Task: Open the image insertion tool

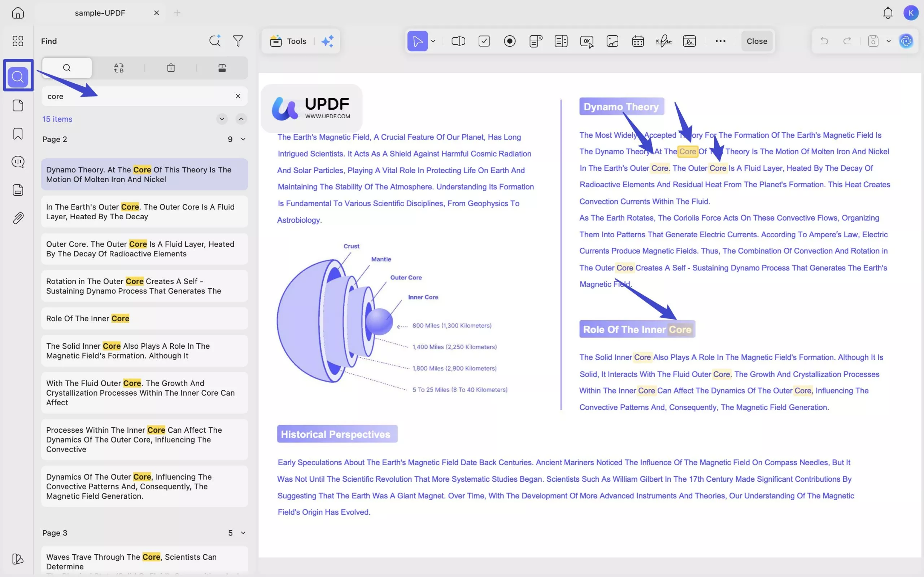Action: click(612, 41)
